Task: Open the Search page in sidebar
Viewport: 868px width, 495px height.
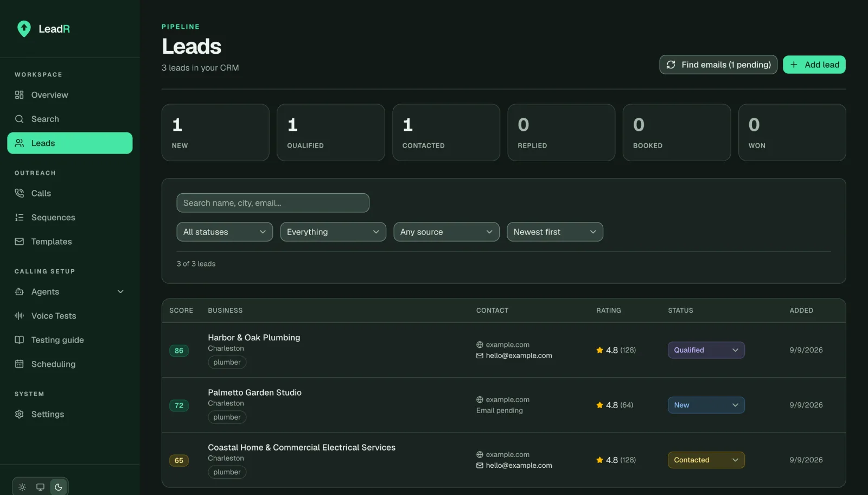Action: [70, 119]
